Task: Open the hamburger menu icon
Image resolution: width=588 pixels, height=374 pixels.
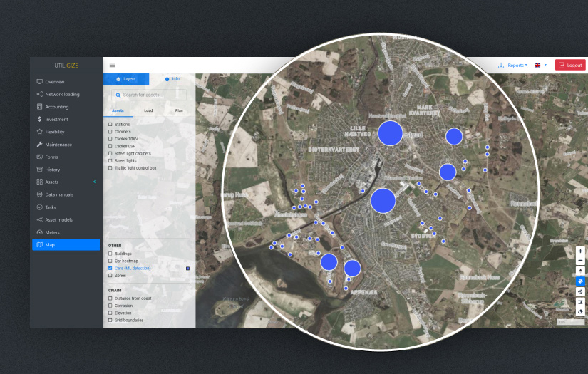Action: (112, 65)
